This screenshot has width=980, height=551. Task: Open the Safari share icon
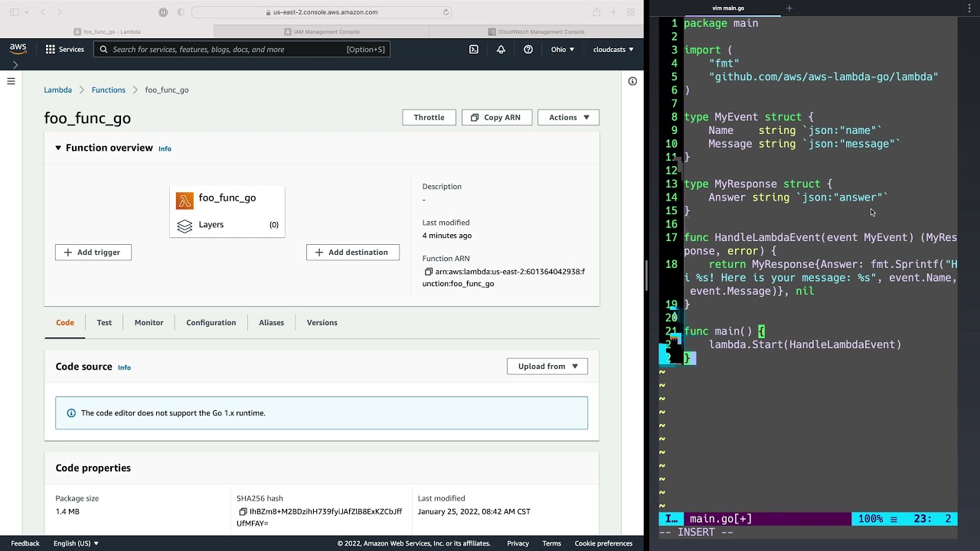tap(596, 12)
